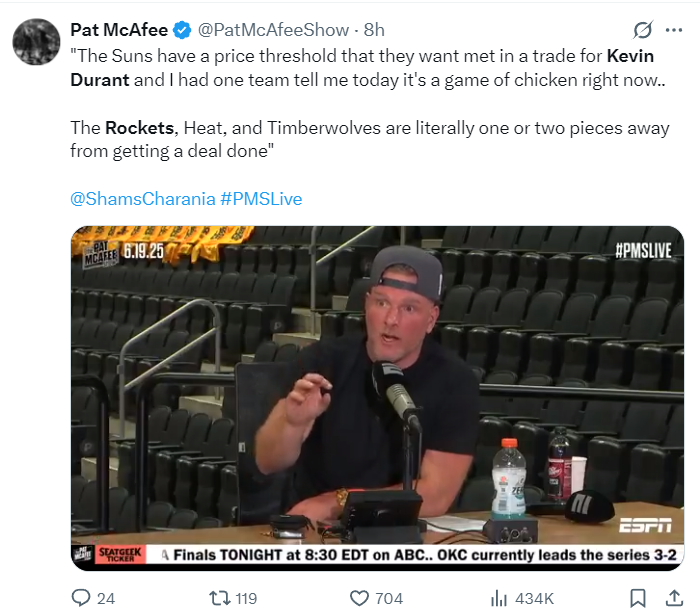Image resolution: width=700 pixels, height=616 pixels.
Task: Open the three-dot more options menu
Action: pyautogui.click(x=674, y=31)
